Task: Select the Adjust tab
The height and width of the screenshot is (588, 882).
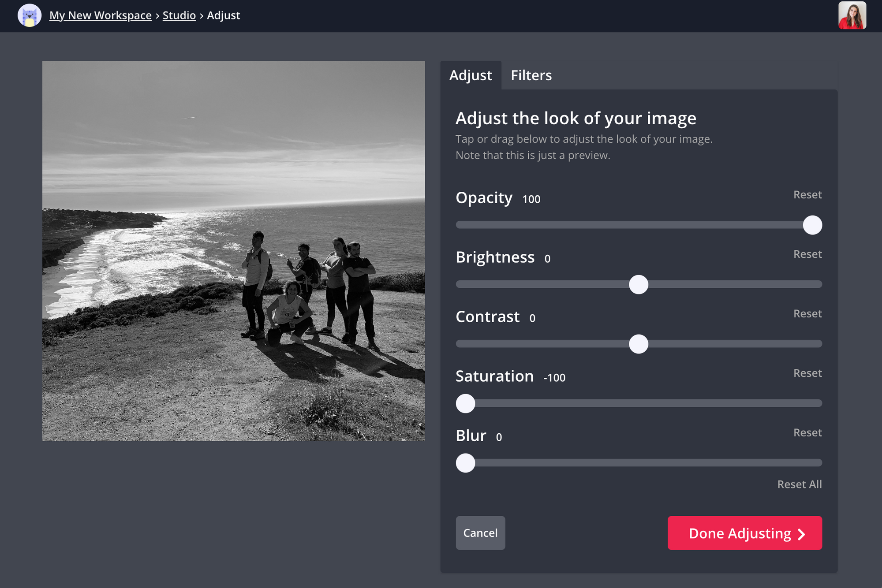Action: tap(470, 75)
